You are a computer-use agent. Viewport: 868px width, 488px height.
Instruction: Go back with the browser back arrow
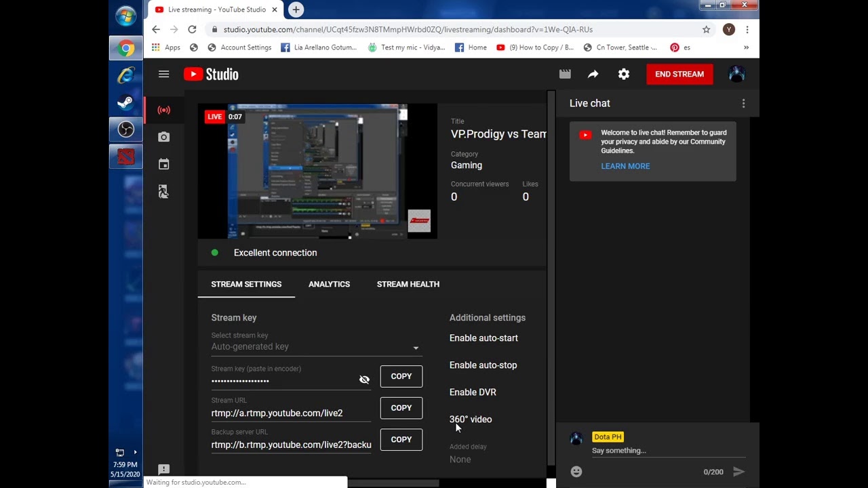click(x=156, y=29)
